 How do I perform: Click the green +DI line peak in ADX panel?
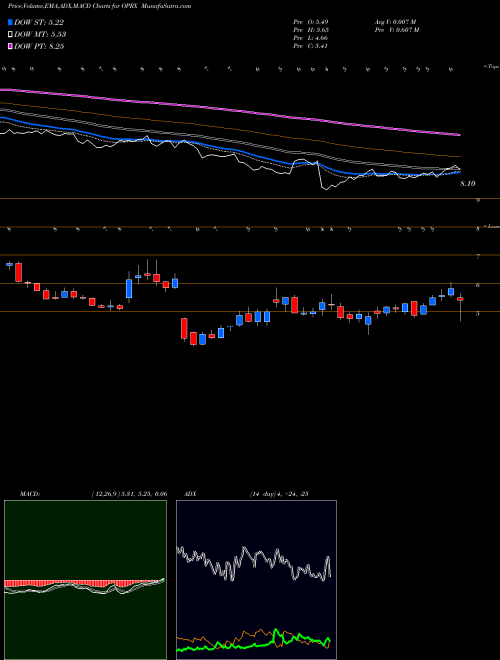click(276, 631)
